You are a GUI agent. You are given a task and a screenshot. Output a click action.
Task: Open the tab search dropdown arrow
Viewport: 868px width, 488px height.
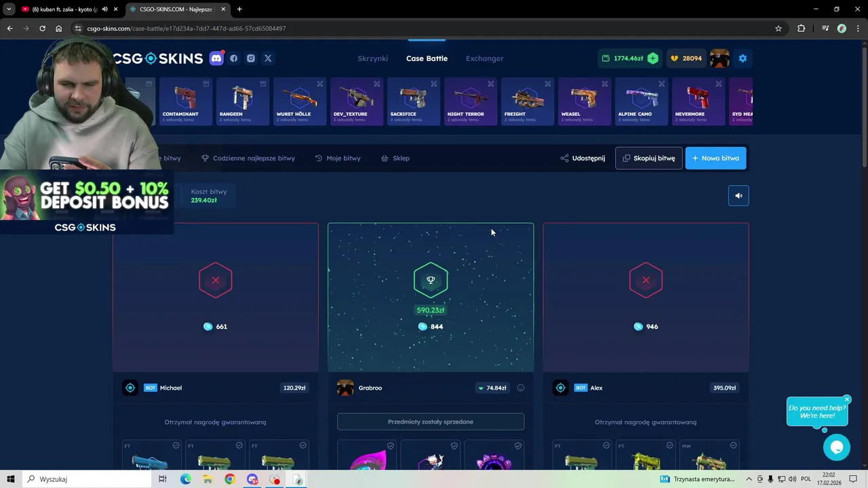click(9, 9)
